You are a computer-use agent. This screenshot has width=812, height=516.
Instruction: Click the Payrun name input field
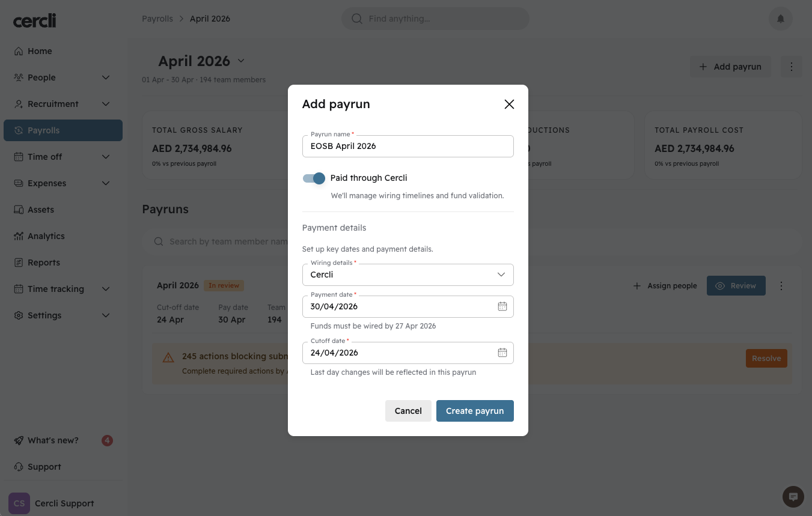pos(408,146)
